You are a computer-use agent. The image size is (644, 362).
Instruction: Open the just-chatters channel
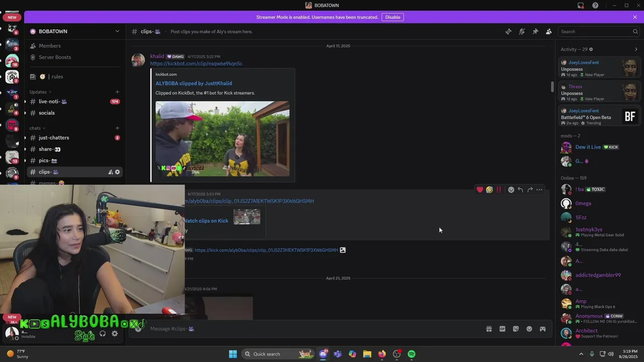click(x=75, y=138)
